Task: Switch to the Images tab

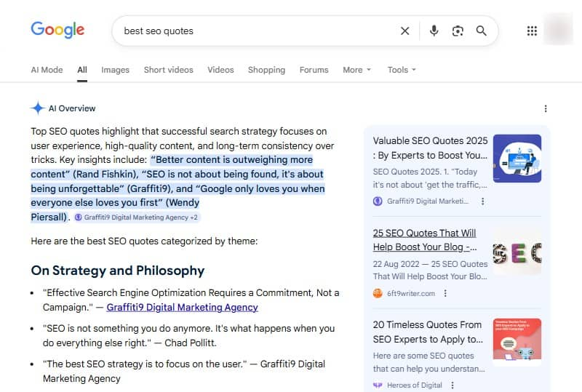Action: [x=115, y=70]
